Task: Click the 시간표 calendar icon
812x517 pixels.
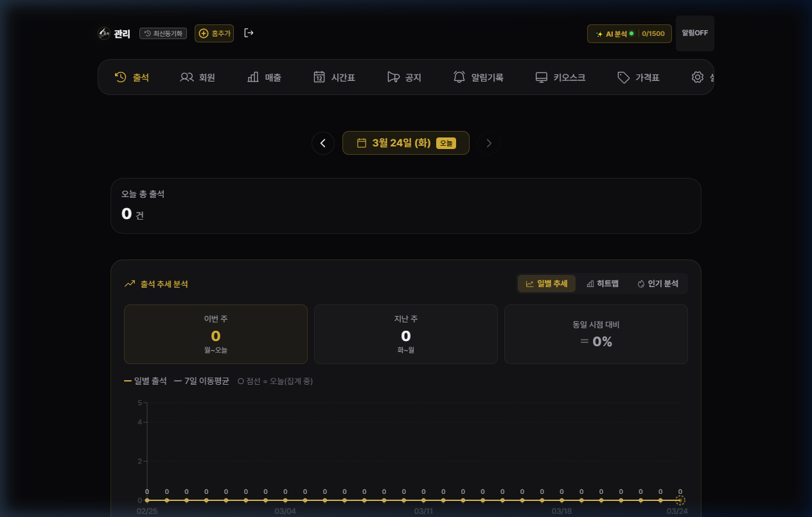Action: tap(319, 77)
